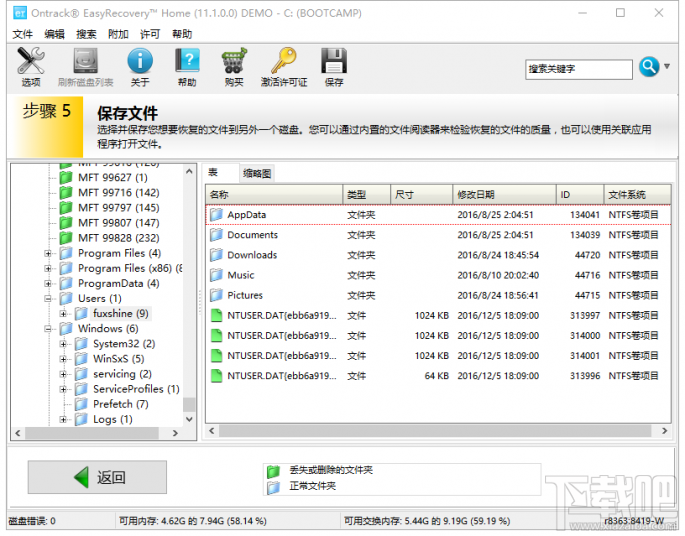Click file list horizontal scroll right arrow
The image size is (685, 536).
[664, 431]
